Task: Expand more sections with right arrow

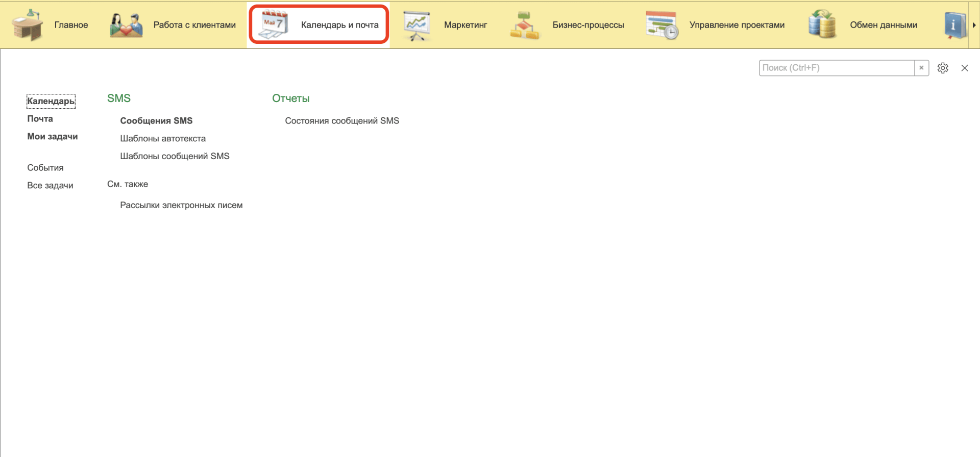Action: pyautogui.click(x=974, y=25)
